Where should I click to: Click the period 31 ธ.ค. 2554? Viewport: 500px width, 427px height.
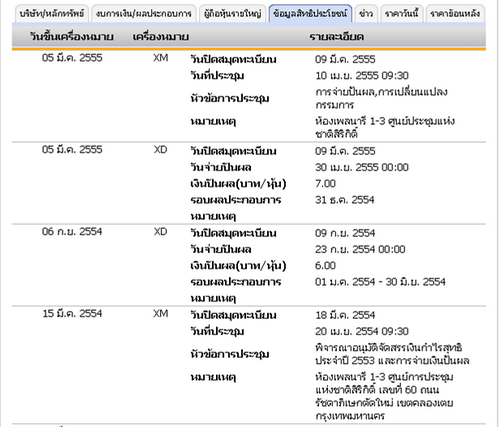click(x=345, y=200)
